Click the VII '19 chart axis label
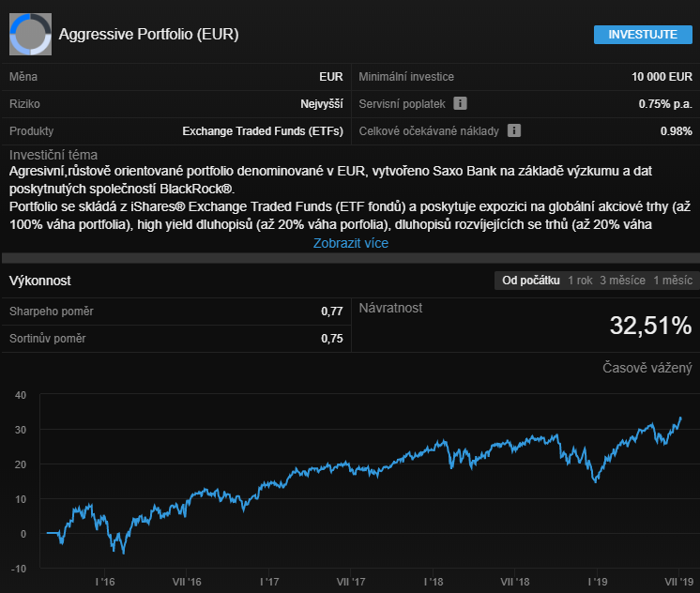The width and height of the screenshot is (700, 593). pos(679,582)
